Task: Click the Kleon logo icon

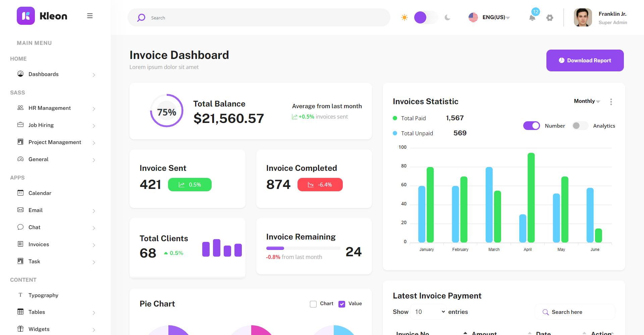Action: [26, 16]
